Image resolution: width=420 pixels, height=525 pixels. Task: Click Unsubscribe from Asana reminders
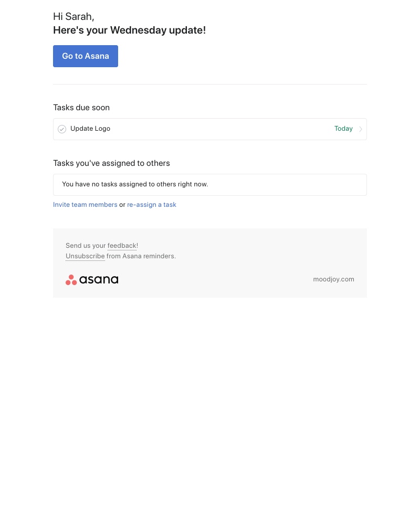point(85,256)
